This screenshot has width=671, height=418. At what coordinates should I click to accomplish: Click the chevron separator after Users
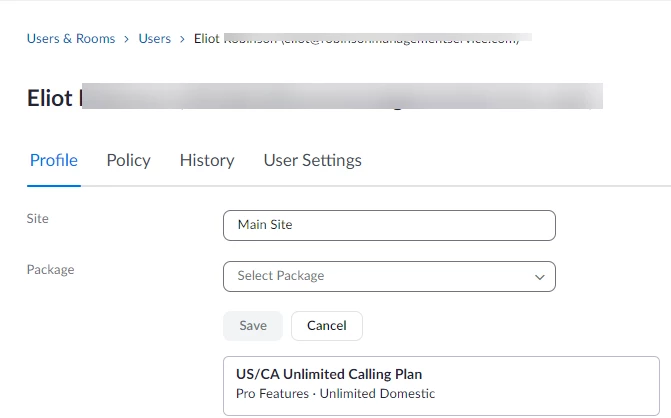pyautogui.click(x=182, y=39)
